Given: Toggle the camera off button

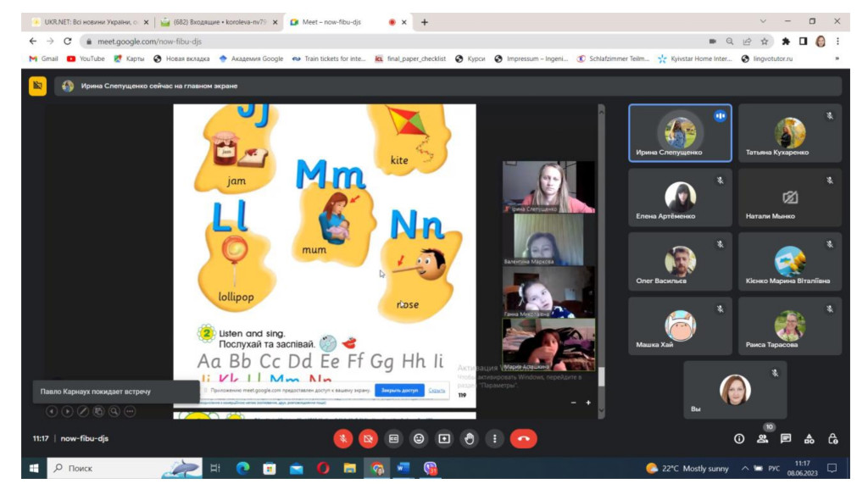Looking at the screenshot, I should point(368,438).
